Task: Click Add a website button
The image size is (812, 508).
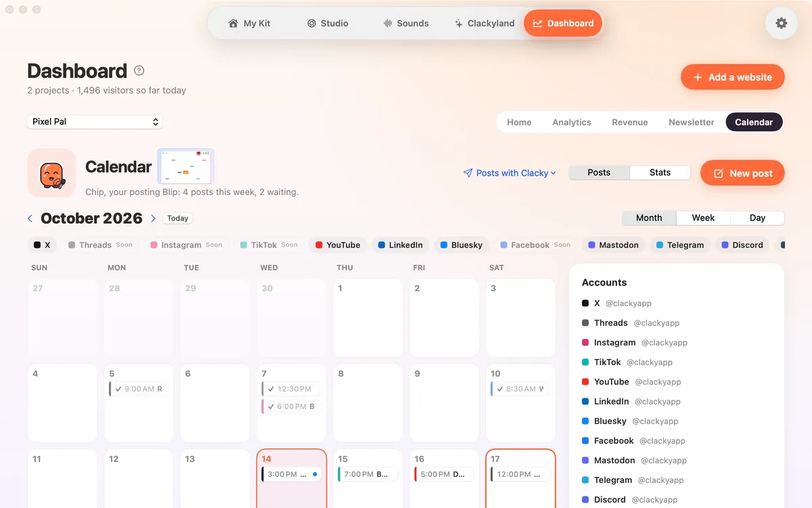Action: (733, 77)
